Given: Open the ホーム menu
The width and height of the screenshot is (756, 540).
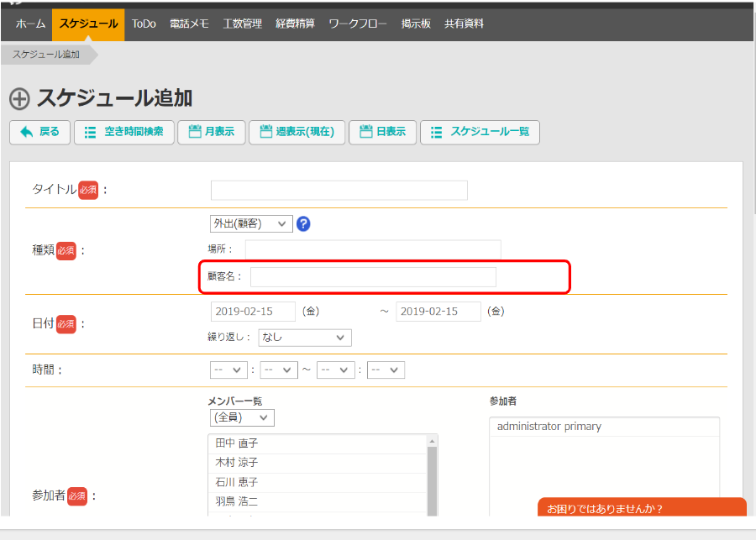Looking at the screenshot, I should [x=30, y=24].
